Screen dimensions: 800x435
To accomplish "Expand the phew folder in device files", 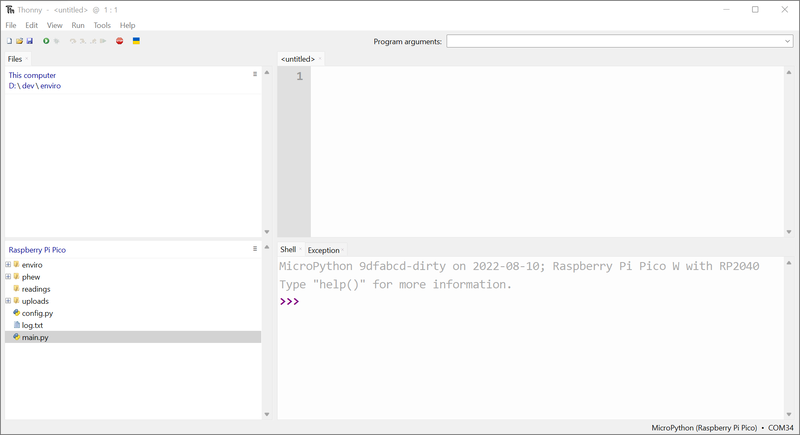I will pos(8,277).
